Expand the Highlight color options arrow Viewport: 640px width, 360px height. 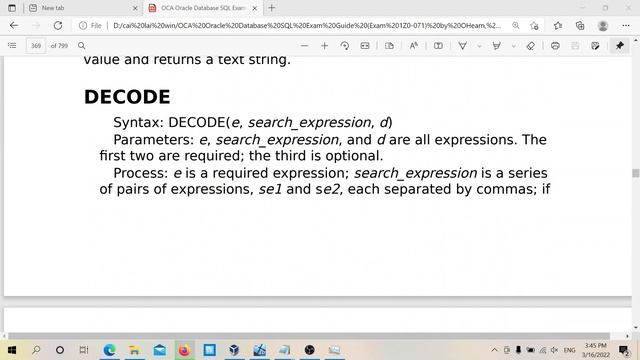tap(514, 46)
